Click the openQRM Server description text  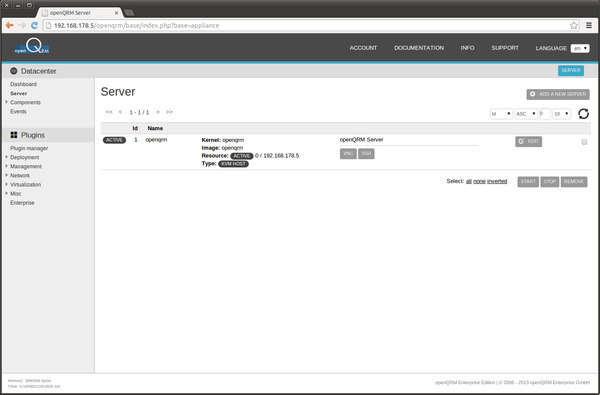point(361,140)
